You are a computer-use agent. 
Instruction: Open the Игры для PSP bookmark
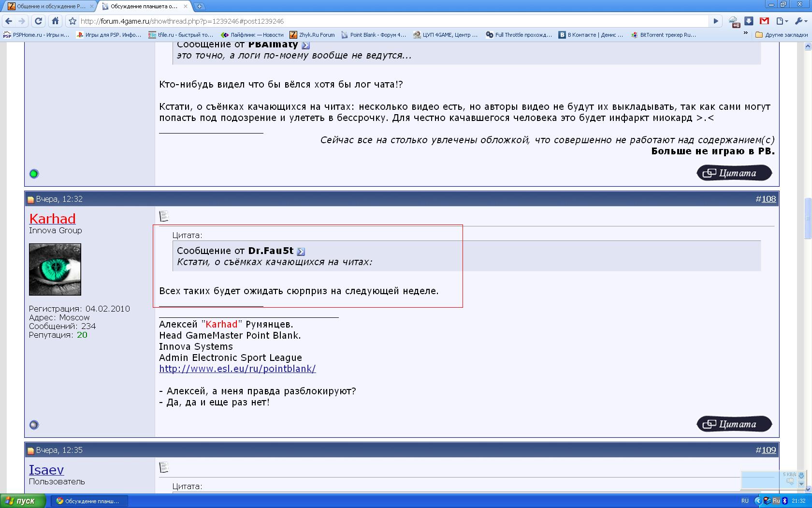pyautogui.click(x=109, y=35)
